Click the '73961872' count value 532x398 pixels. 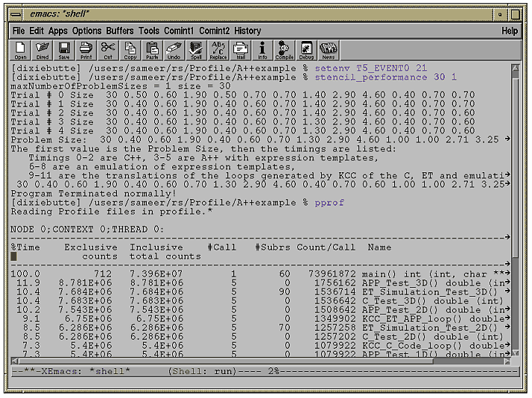point(332,274)
